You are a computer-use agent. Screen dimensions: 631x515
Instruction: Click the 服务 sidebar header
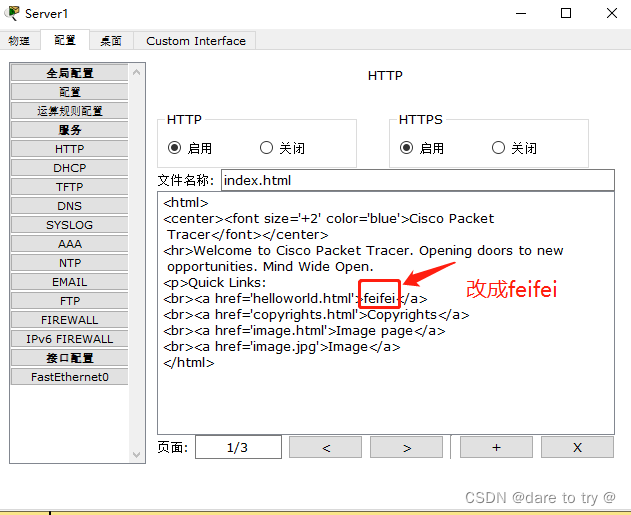coord(70,130)
